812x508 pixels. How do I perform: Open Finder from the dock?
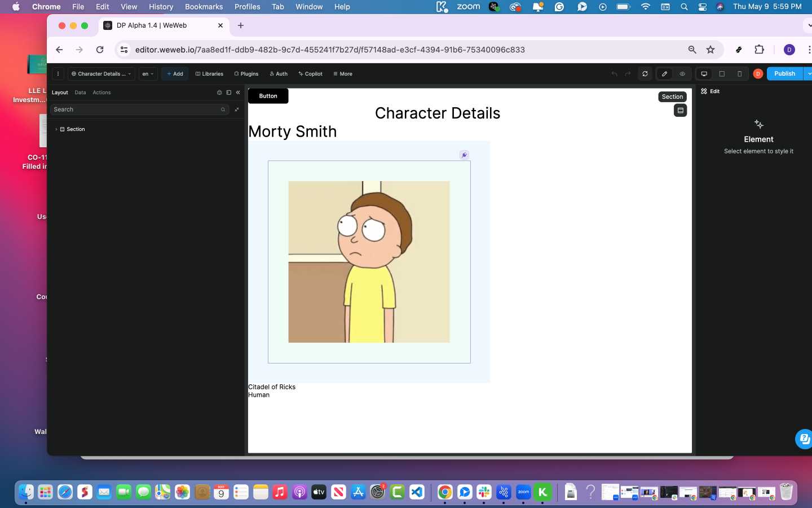[26, 492]
